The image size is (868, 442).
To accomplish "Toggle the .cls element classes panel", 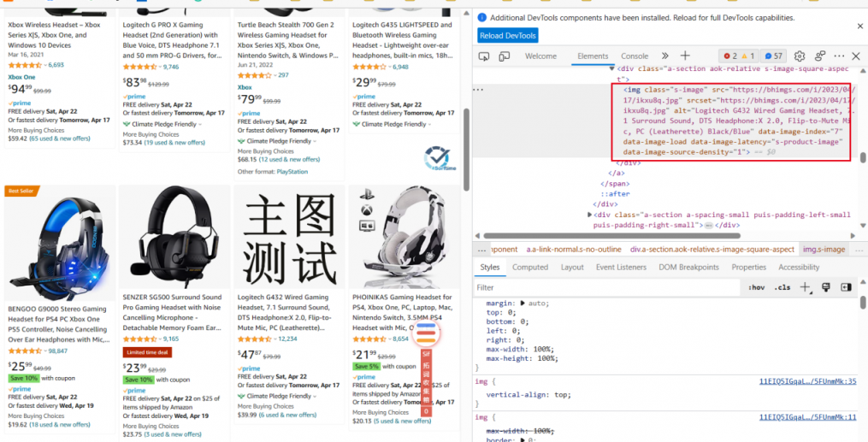I will pyautogui.click(x=782, y=287).
